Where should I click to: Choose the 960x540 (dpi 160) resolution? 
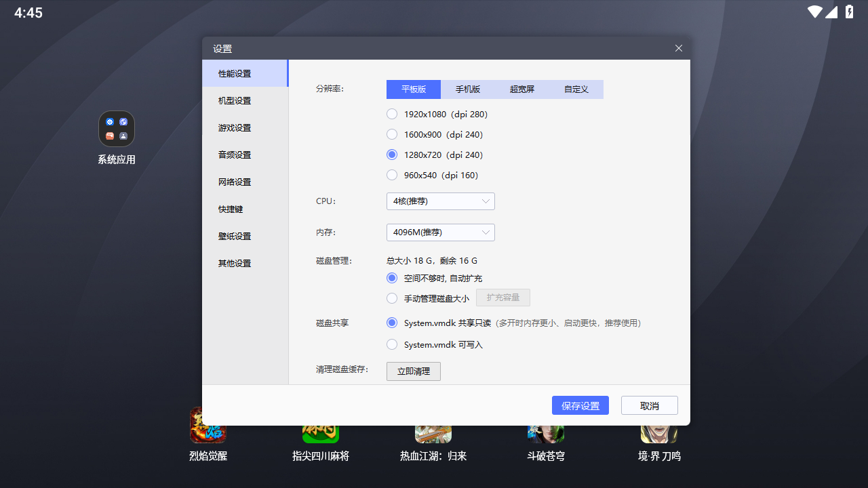(x=392, y=175)
